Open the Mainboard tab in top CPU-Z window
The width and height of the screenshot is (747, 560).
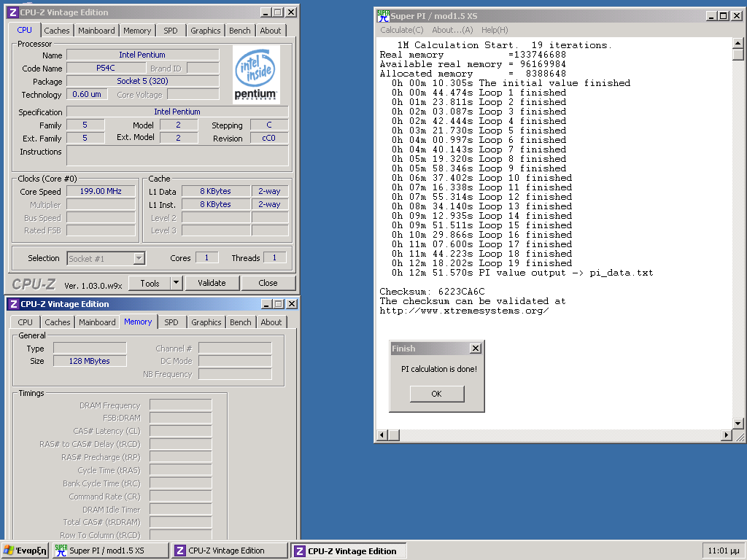tap(96, 31)
